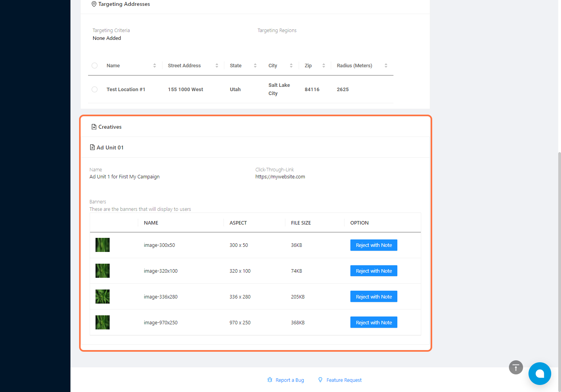The width and height of the screenshot is (561, 392).
Task: Open the image-970x250 banner thumbnail
Action: tap(103, 322)
